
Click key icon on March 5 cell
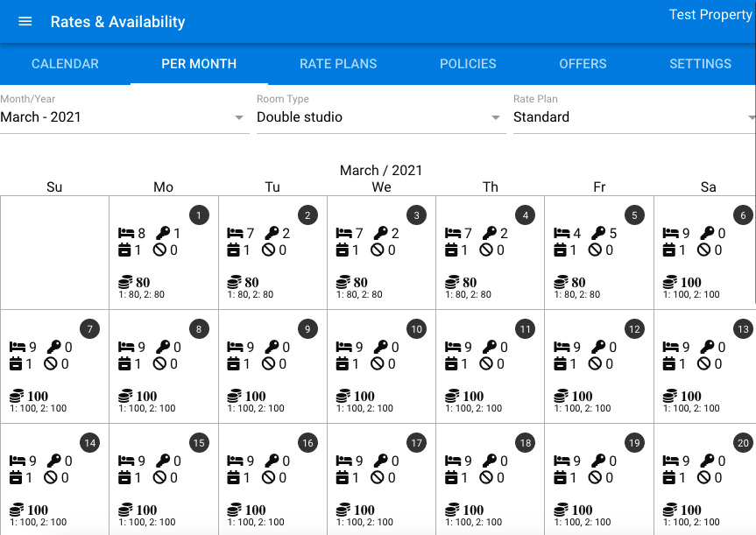coord(598,233)
